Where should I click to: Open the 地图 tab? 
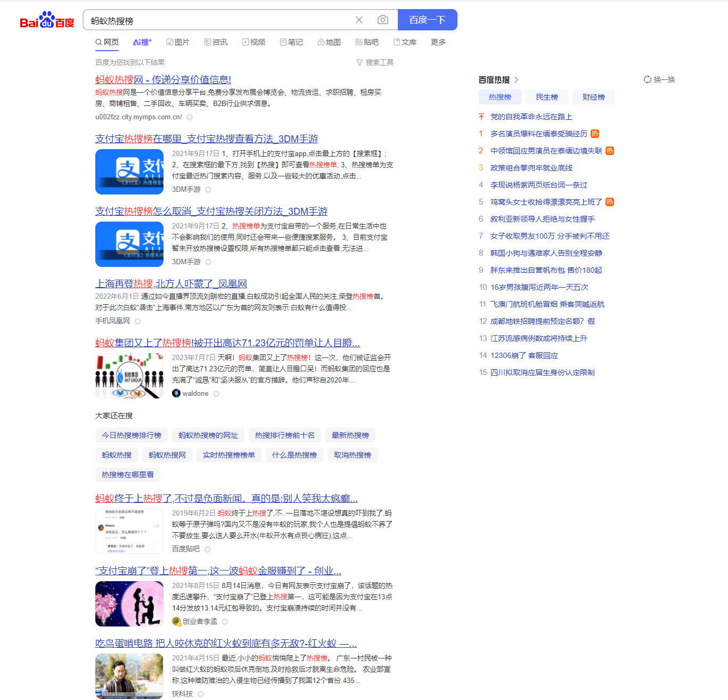coord(329,42)
